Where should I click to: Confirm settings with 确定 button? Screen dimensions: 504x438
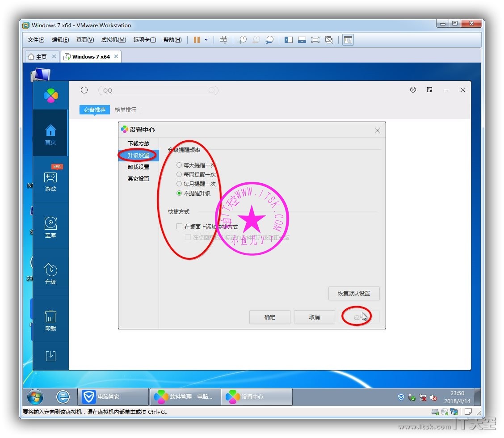pos(270,317)
